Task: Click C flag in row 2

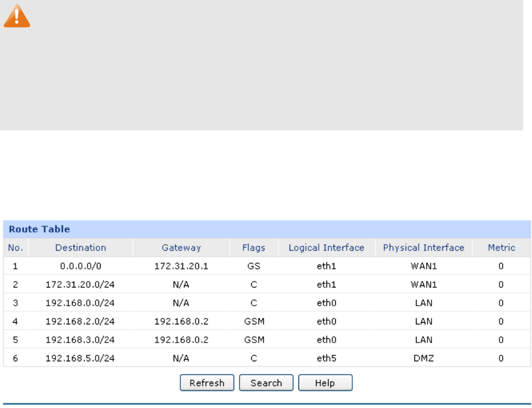Action: pyautogui.click(x=254, y=284)
